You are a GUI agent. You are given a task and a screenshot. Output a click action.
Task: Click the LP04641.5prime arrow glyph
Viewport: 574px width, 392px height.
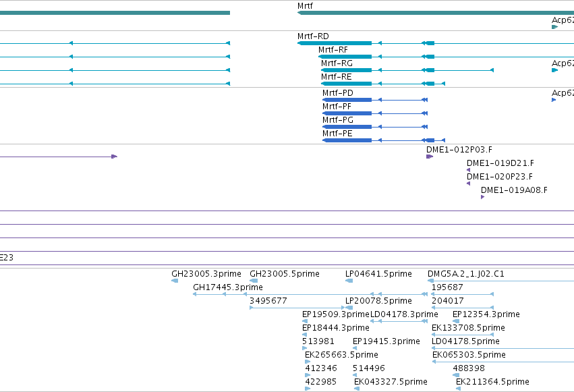point(349,281)
